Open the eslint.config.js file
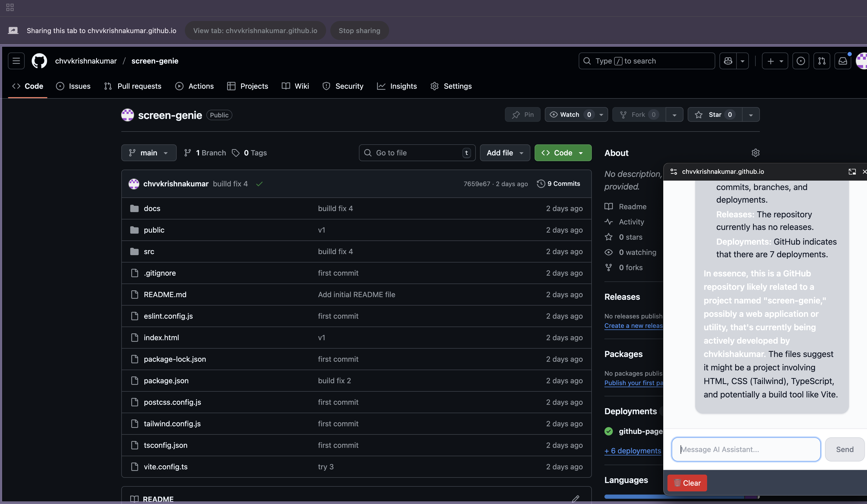The height and width of the screenshot is (504, 867). (168, 316)
